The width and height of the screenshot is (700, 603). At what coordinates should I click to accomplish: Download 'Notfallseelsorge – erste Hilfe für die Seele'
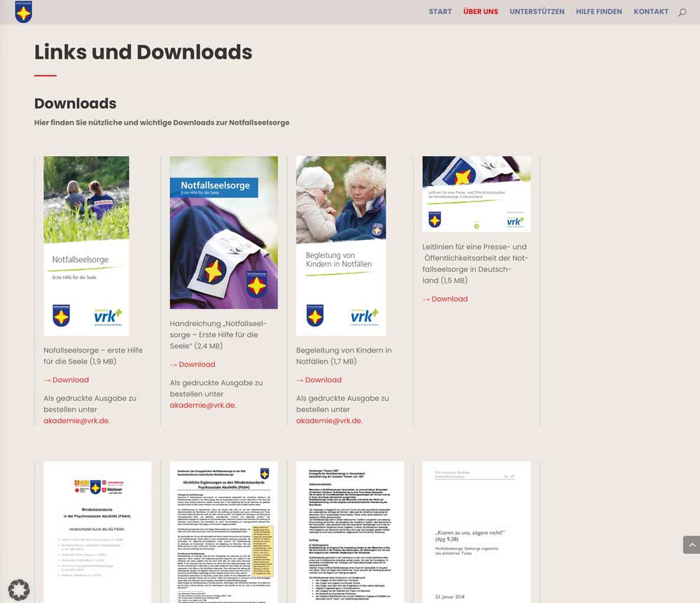pyautogui.click(x=66, y=380)
